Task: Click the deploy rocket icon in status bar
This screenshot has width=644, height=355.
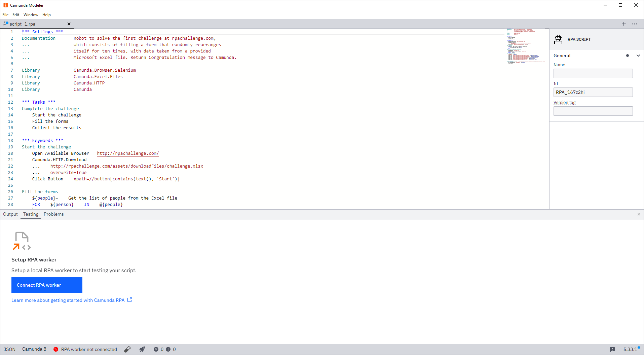Action: pyautogui.click(x=142, y=349)
